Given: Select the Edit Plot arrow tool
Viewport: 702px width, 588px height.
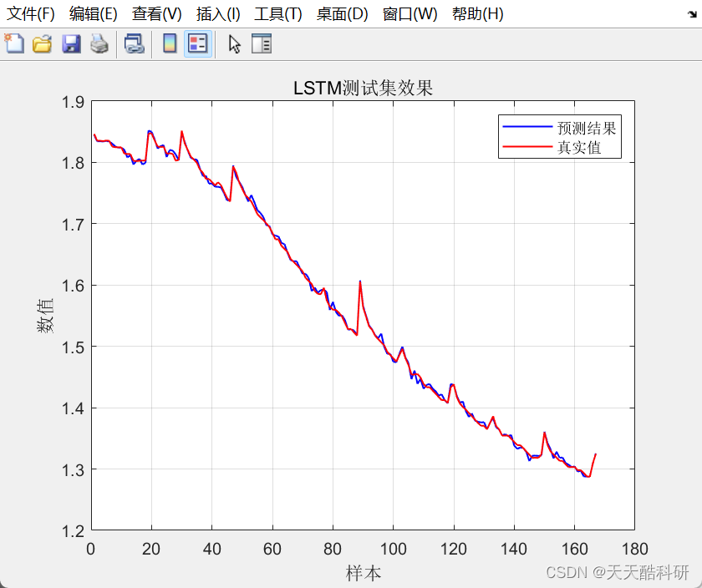Looking at the screenshot, I should point(234,44).
